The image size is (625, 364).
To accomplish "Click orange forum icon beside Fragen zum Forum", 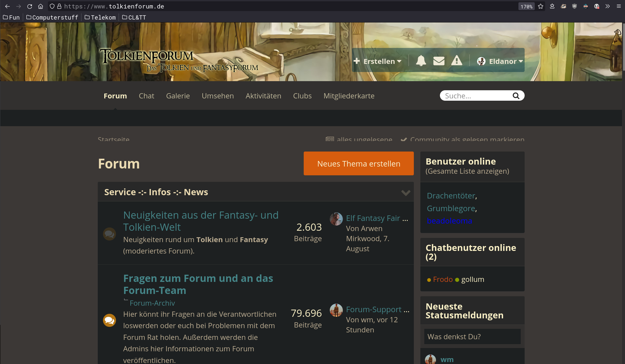I will pyautogui.click(x=109, y=320).
